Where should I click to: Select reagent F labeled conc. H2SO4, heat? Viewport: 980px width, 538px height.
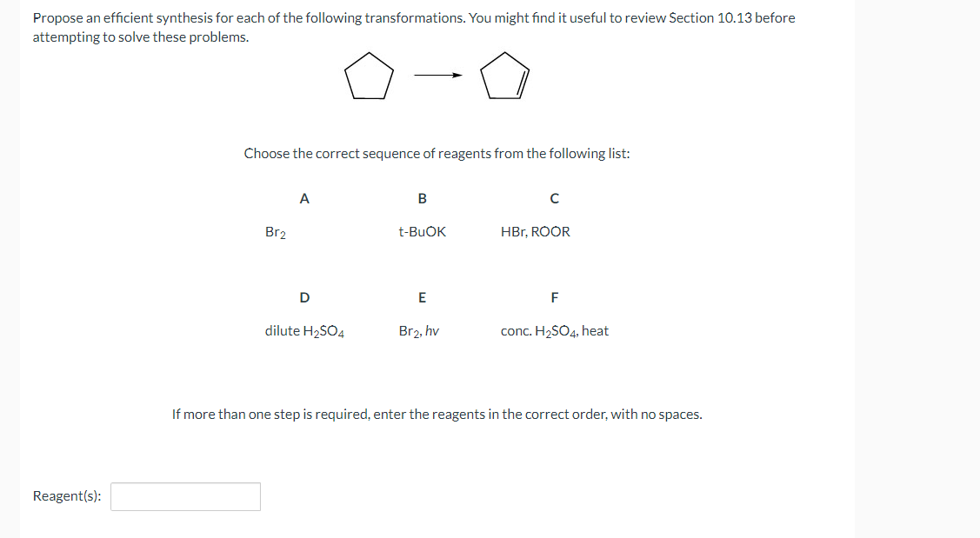555,330
